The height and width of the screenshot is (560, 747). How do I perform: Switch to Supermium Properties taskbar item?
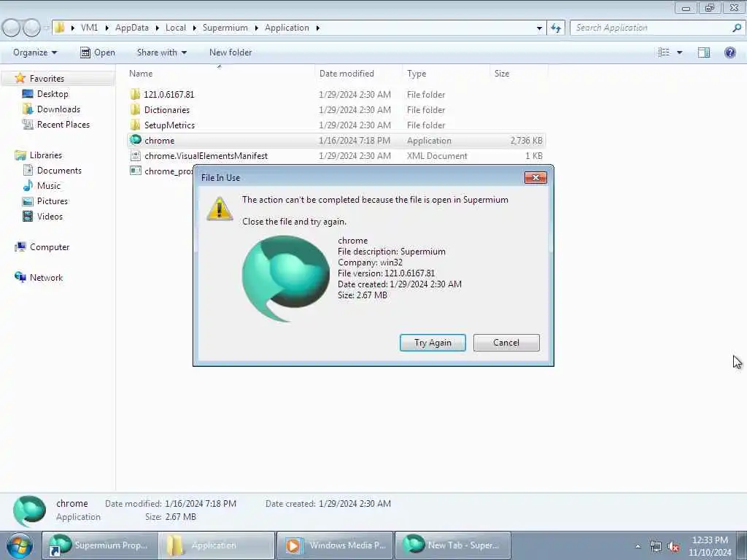(x=100, y=545)
